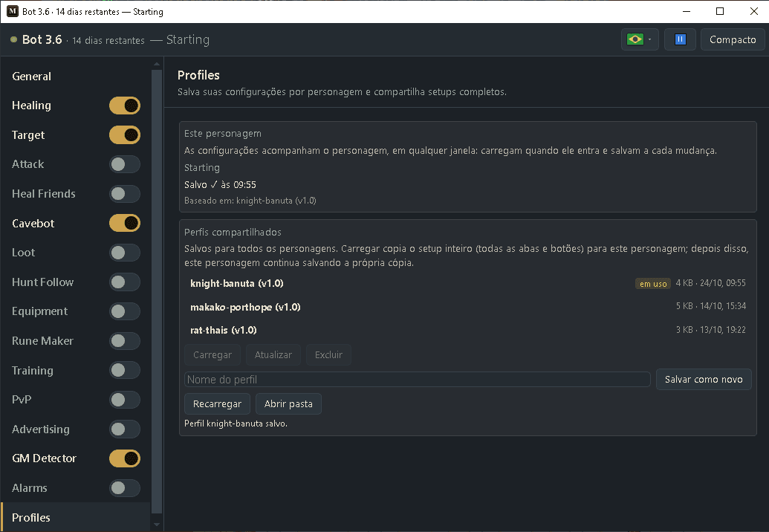Open the Brazil flag language dropdown
Viewport: 769px width, 532px height.
640,39
